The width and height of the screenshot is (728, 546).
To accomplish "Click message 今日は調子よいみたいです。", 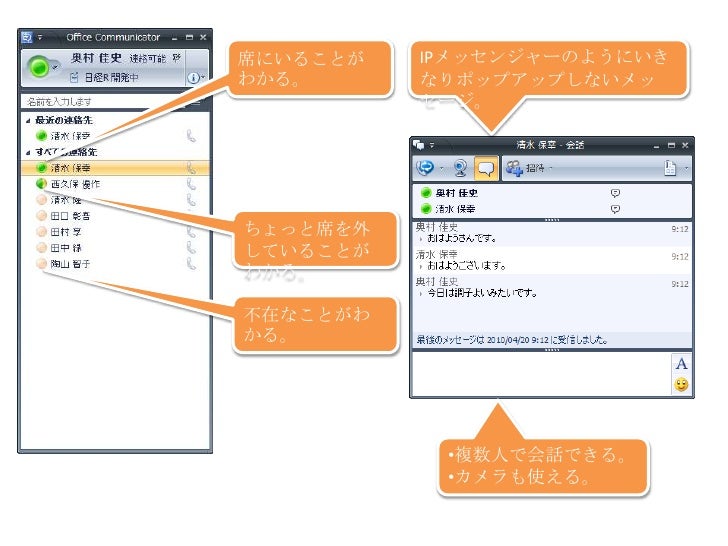I will pos(482,293).
